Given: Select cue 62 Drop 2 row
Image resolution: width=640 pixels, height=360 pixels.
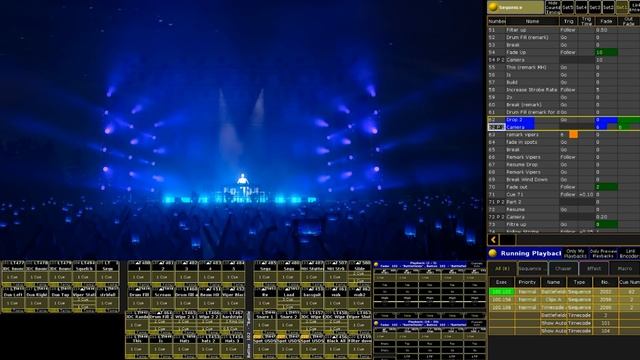Looking at the screenshot, I should [564, 120].
